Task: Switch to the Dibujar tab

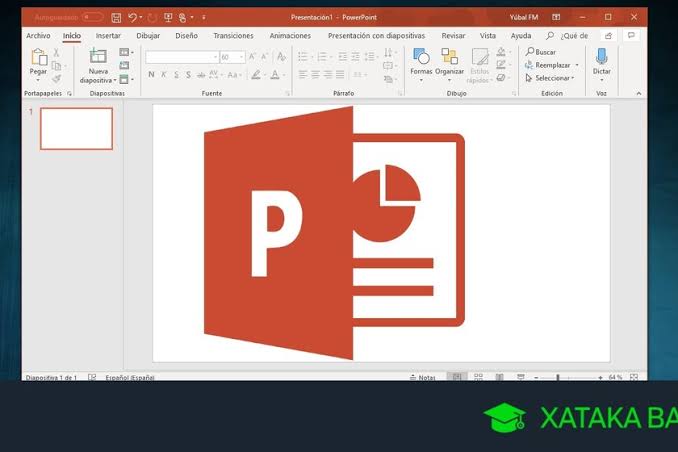Action: tap(148, 35)
